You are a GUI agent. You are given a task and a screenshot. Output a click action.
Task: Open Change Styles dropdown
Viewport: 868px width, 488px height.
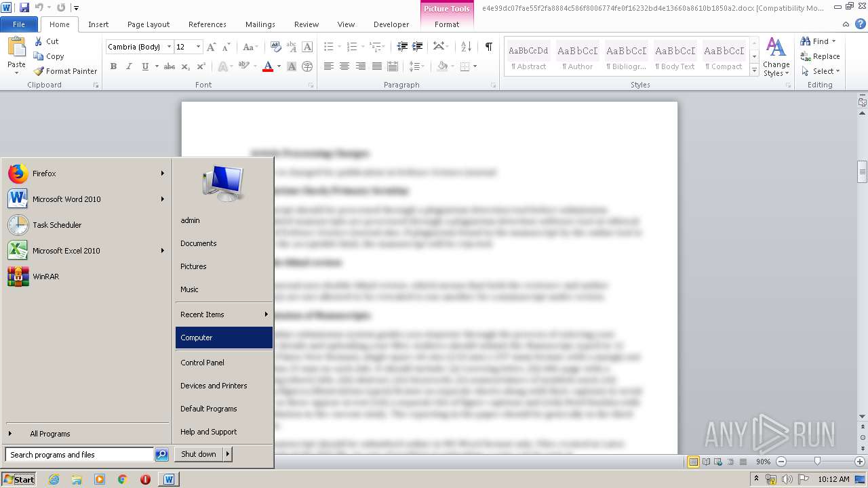coord(776,58)
